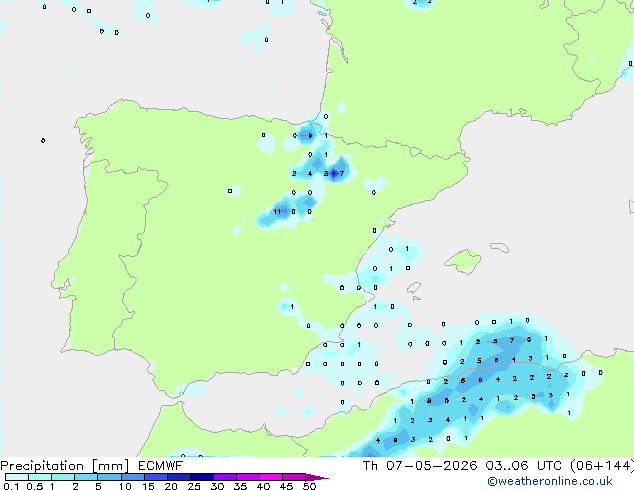Click the 45–50 mm legend color swatch

coord(294,477)
